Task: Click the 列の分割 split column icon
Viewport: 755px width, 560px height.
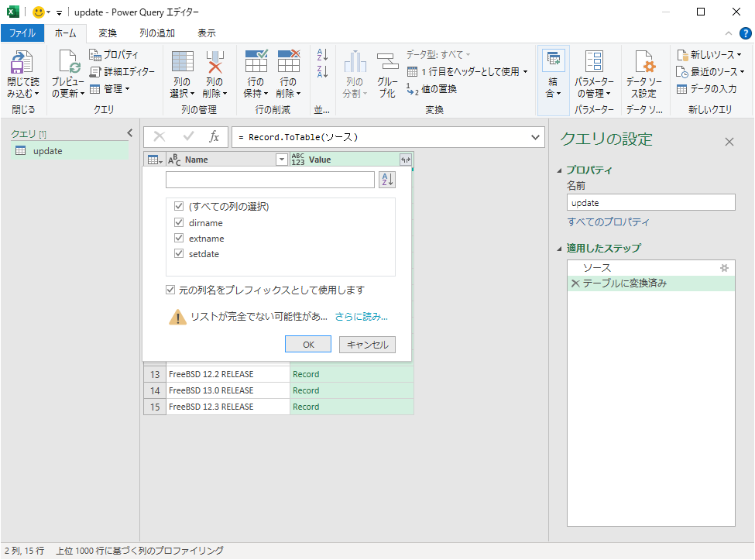Action: coord(355,62)
